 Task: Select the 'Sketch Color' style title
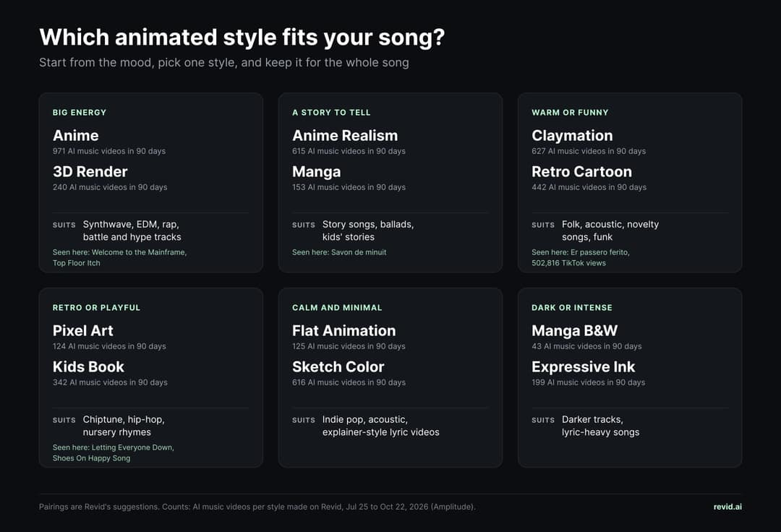pos(338,366)
